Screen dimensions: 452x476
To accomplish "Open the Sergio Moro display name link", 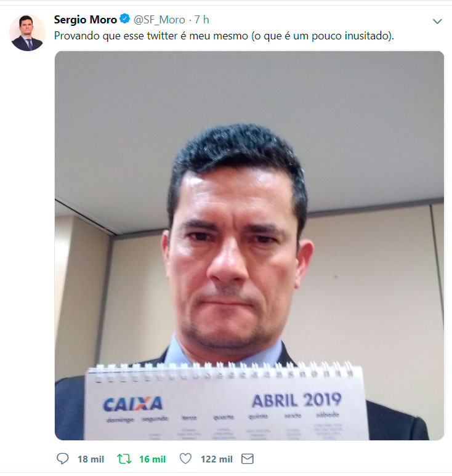I will 86,20.
